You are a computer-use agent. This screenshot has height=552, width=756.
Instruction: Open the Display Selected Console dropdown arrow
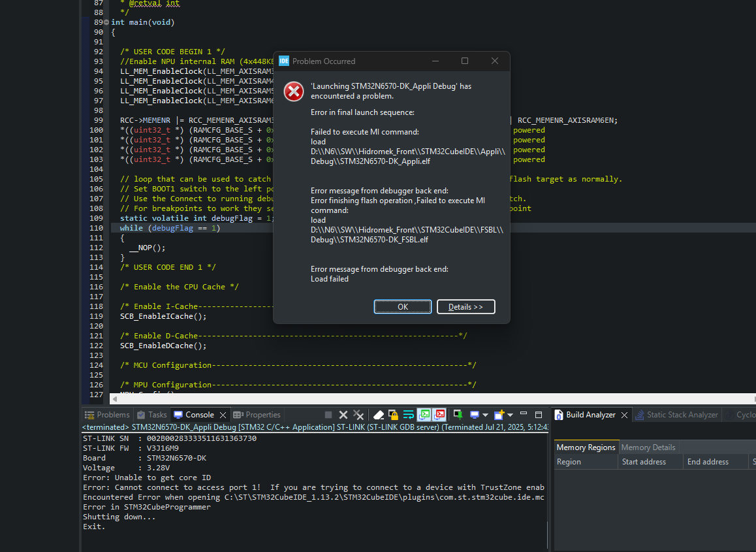click(x=486, y=415)
